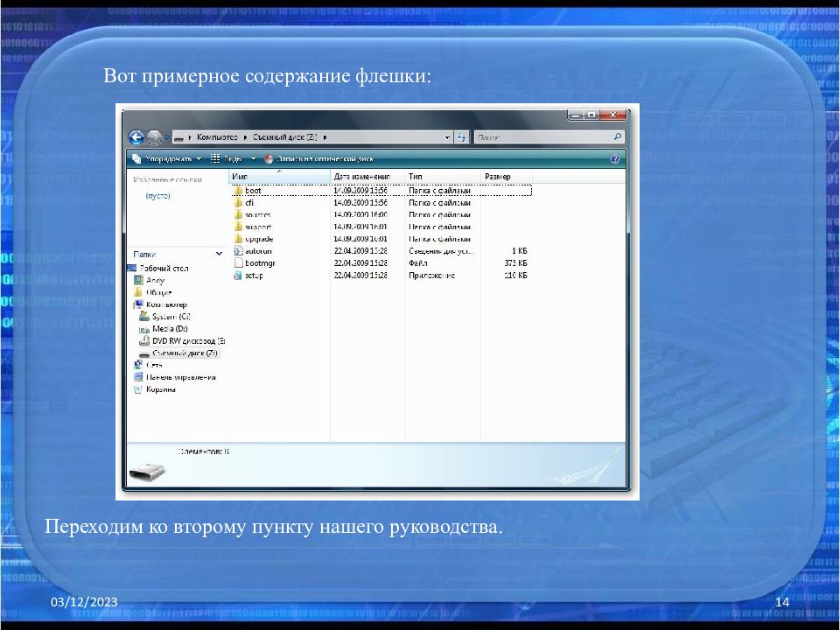Select Компьютер in the folder tree

(166, 304)
